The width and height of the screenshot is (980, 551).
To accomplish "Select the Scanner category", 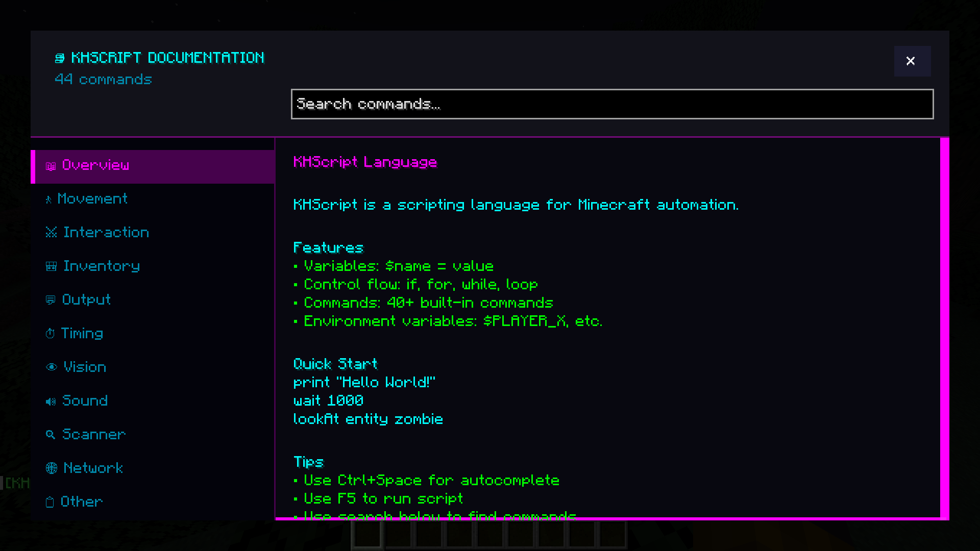I will [x=153, y=435].
